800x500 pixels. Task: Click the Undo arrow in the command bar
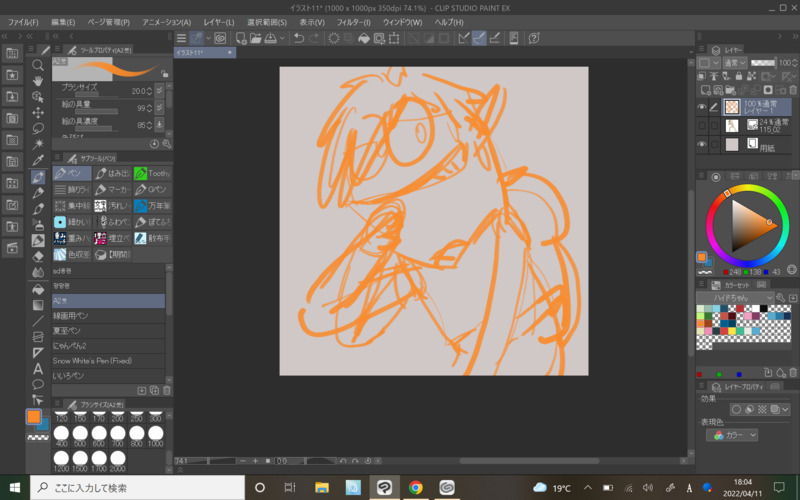click(299, 38)
